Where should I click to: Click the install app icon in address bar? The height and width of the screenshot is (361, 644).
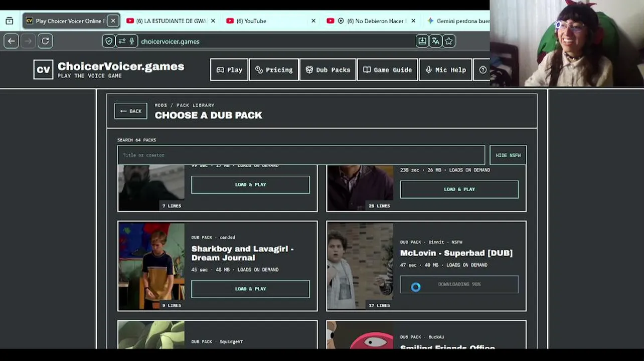point(422,41)
